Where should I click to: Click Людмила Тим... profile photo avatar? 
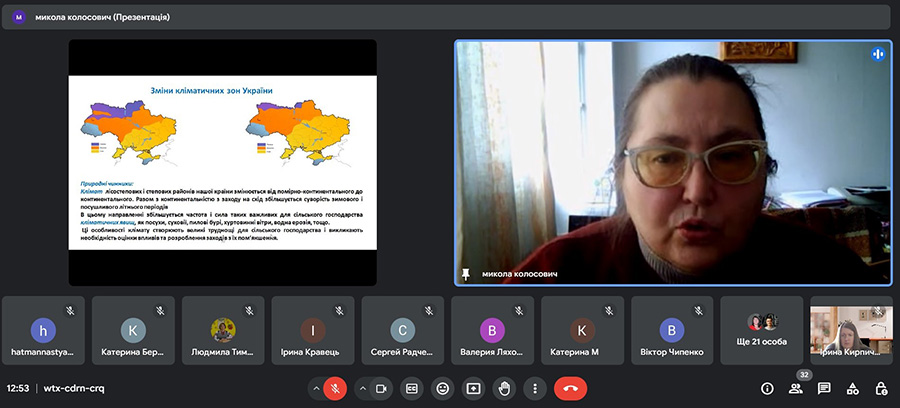[223, 331]
